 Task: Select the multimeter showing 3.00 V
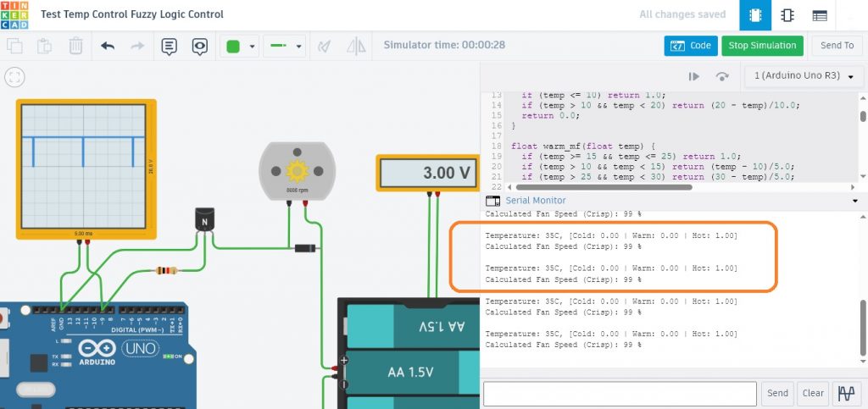427,173
